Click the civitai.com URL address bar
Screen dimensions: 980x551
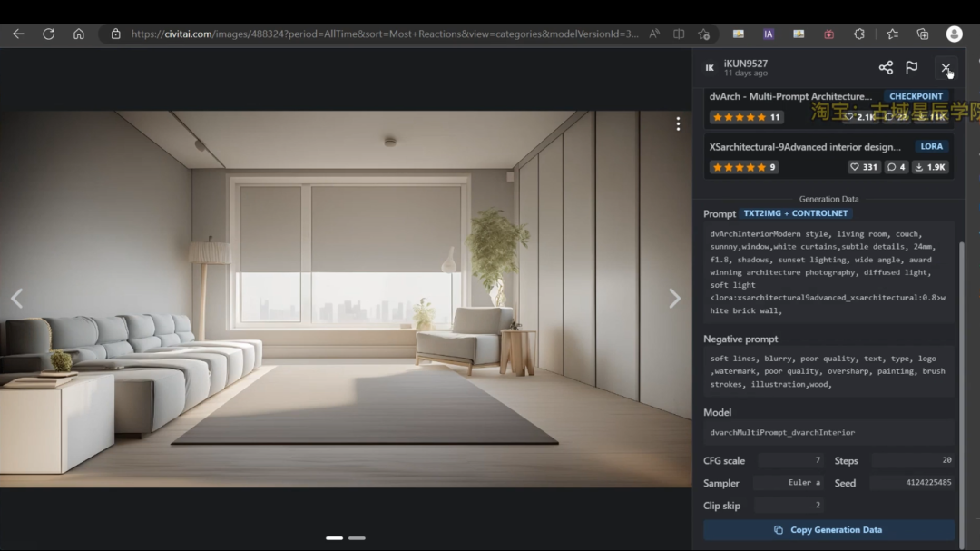point(381,34)
